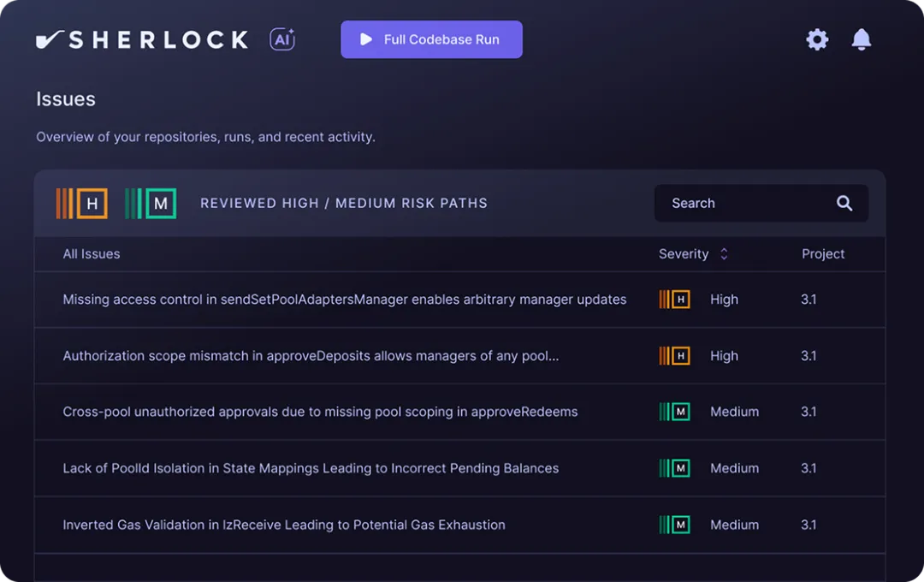The image size is (924, 582).
Task: Sort by Severity arrows
Action: pos(724,254)
